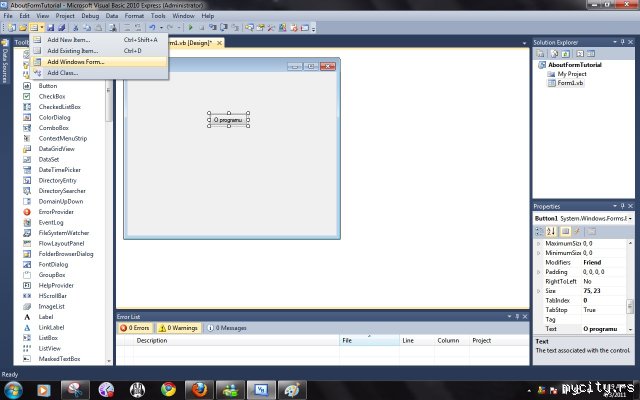Click the New Project toolbar icon

pos(12,28)
